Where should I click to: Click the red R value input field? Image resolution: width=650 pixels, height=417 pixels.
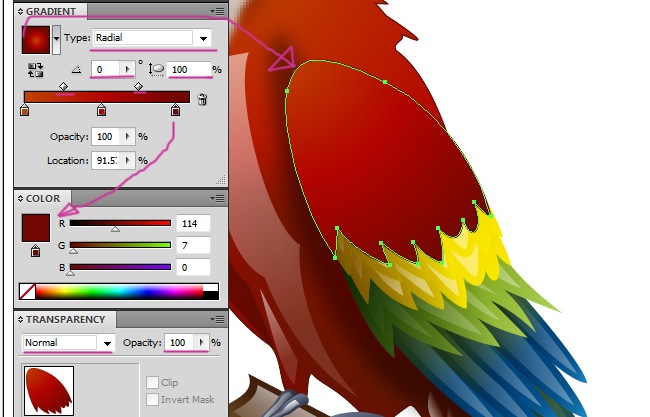[192, 223]
